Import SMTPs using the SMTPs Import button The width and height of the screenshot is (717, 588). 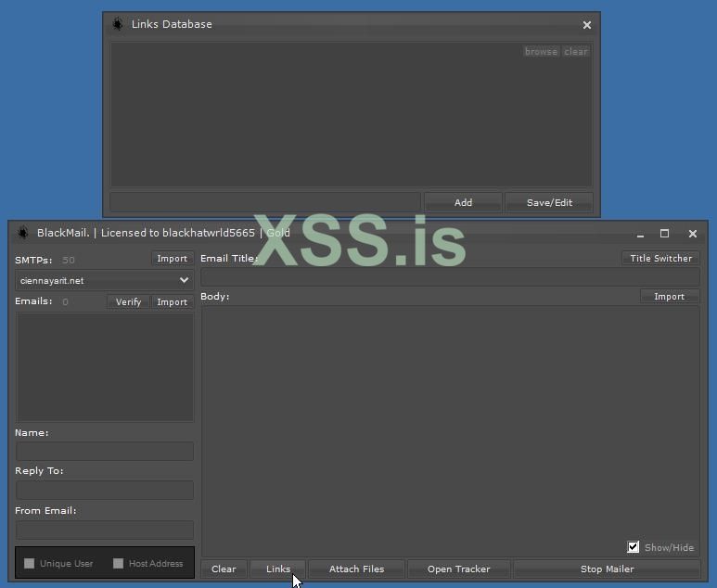(x=173, y=259)
